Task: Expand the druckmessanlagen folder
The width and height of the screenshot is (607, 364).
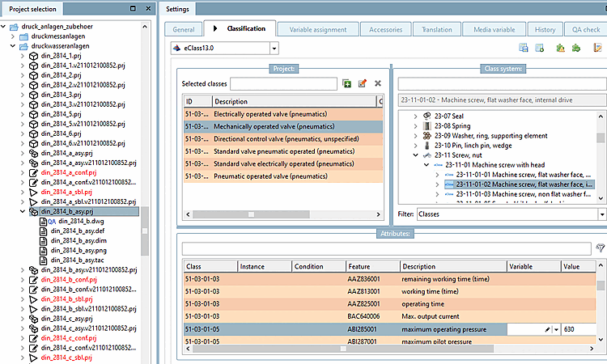Action: click(x=12, y=36)
